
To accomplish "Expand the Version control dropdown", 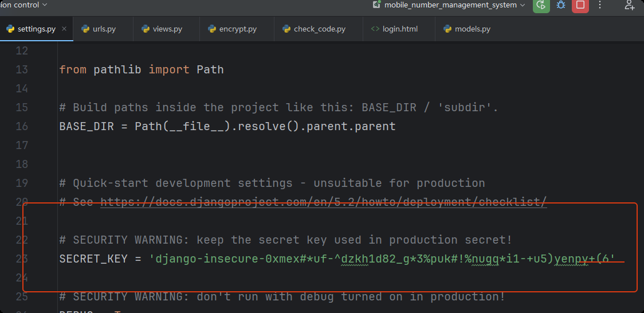I will [23, 5].
